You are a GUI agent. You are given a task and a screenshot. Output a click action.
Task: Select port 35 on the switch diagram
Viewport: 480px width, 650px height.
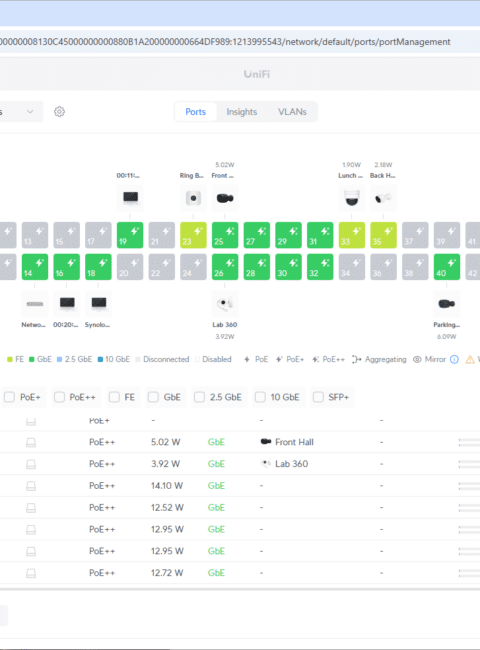click(x=383, y=235)
